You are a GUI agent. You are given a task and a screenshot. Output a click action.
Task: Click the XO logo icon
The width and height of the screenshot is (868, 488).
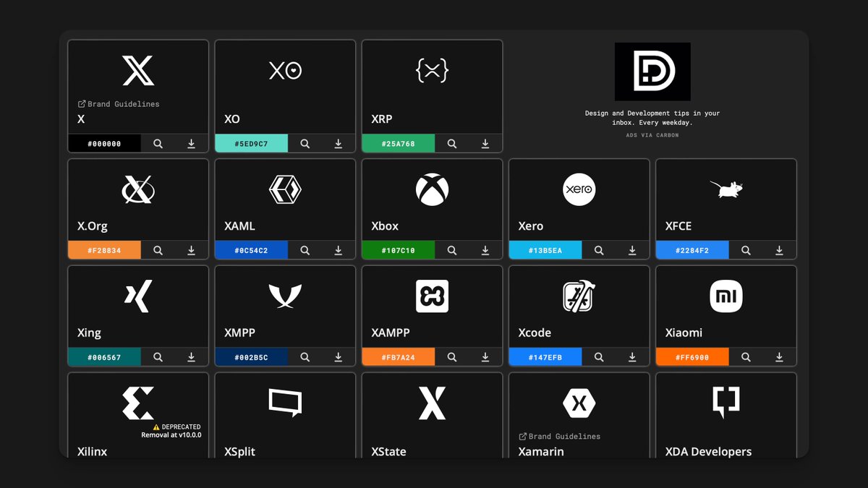(x=285, y=71)
